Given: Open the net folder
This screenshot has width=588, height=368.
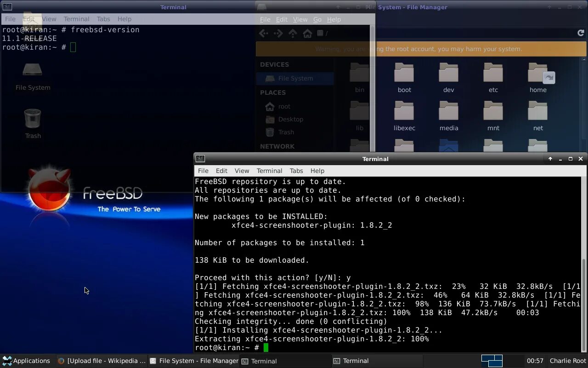Looking at the screenshot, I should pyautogui.click(x=538, y=116).
